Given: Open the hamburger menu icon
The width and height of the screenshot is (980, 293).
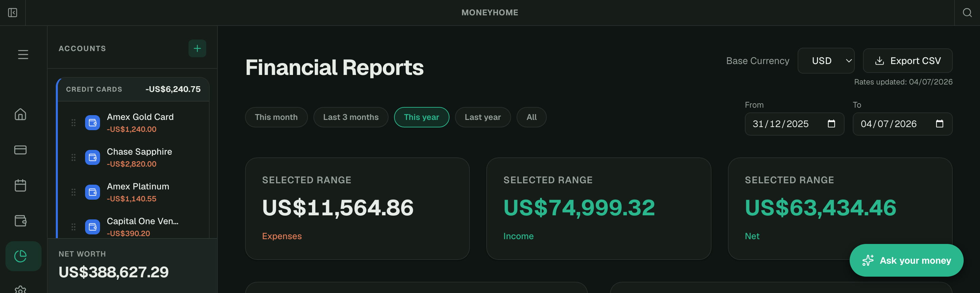Looking at the screenshot, I should 23,55.
